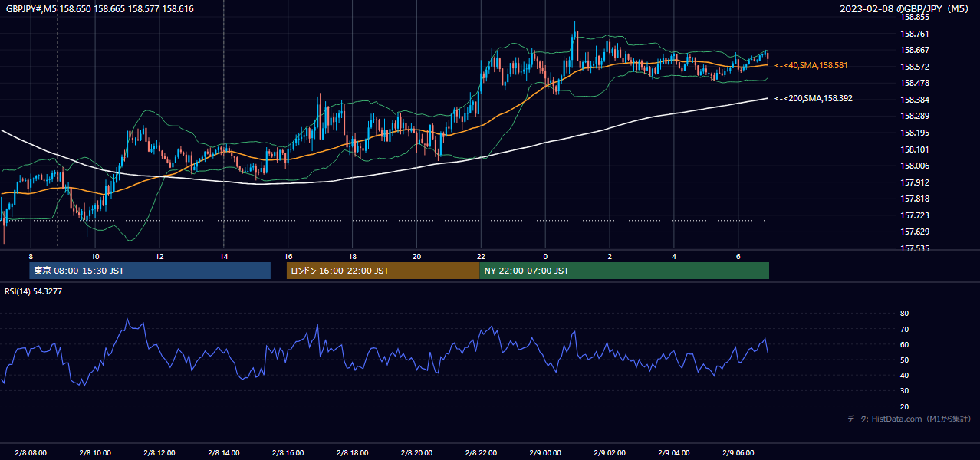Click hour label 10 under the price chart
Screen dimensions: 980x460
click(95, 256)
